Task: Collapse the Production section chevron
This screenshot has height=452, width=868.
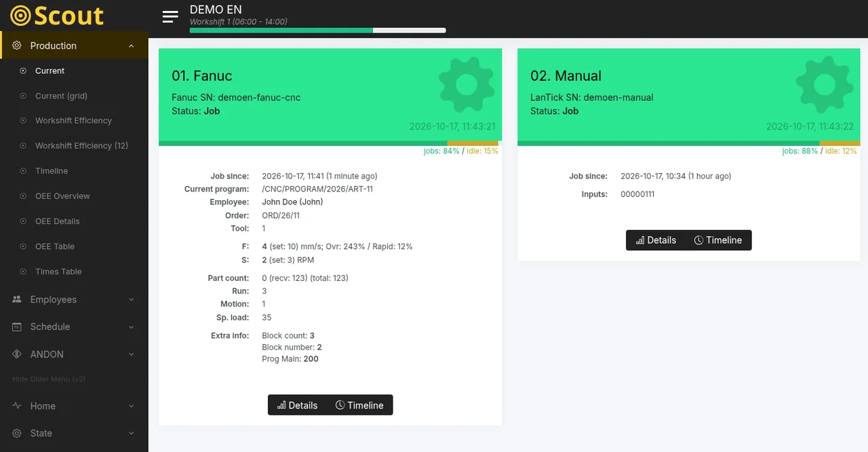Action: click(132, 46)
